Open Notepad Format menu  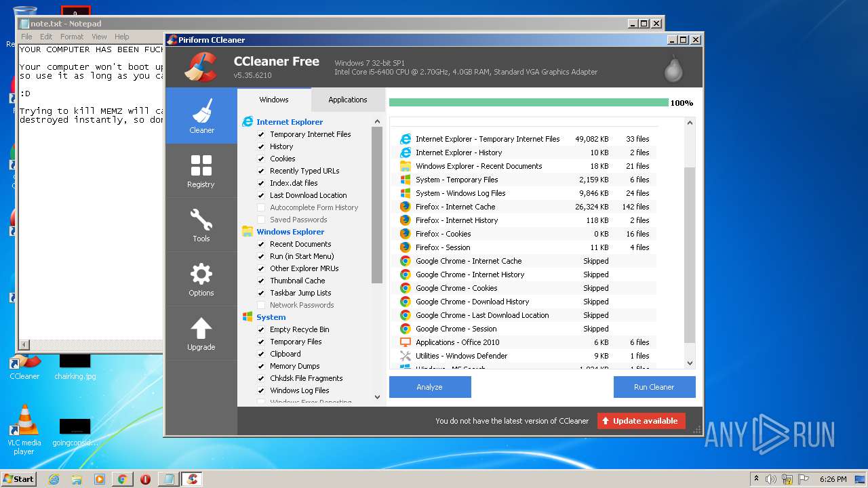[x=72, y=37]
